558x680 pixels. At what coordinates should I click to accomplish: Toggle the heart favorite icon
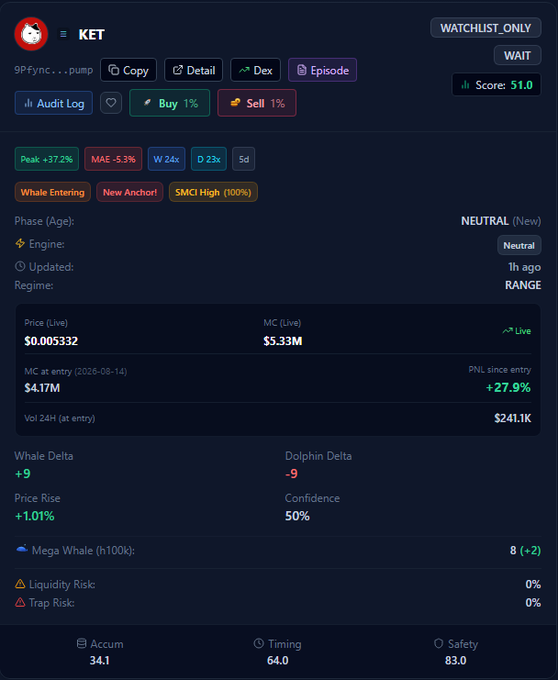click(x=111, y=103)
